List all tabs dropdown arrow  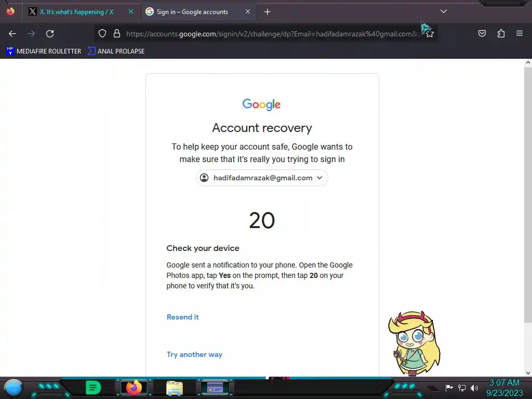pyautogui.click(x=444, y=11)
